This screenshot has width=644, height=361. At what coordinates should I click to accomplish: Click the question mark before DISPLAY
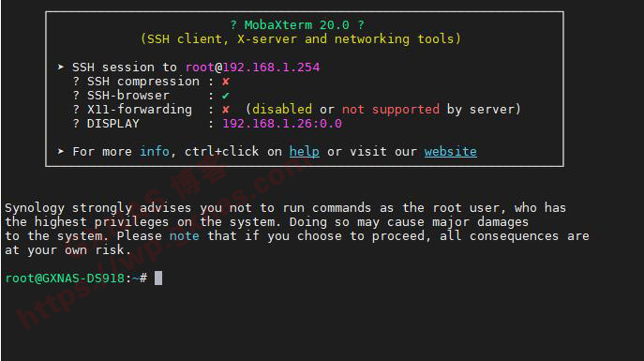(76, 123)
